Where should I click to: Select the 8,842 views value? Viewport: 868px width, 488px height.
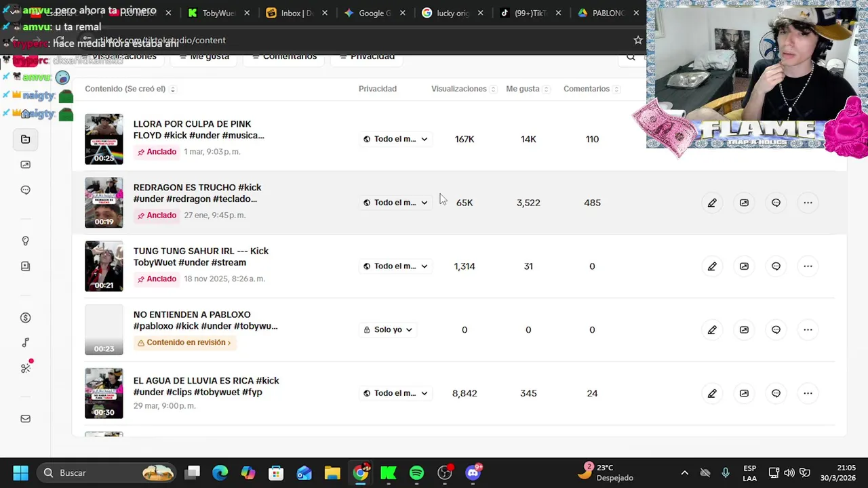click(x=465, y=393)
